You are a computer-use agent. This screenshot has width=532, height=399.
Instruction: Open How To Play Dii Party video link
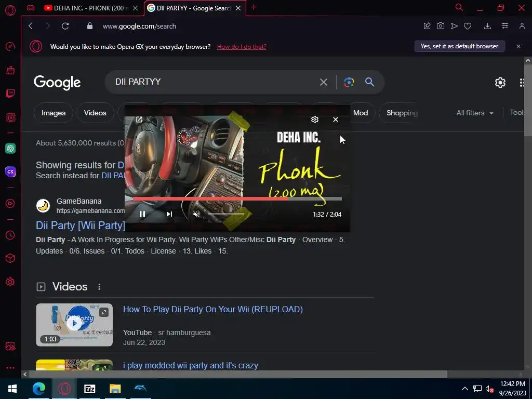[212, 310]
